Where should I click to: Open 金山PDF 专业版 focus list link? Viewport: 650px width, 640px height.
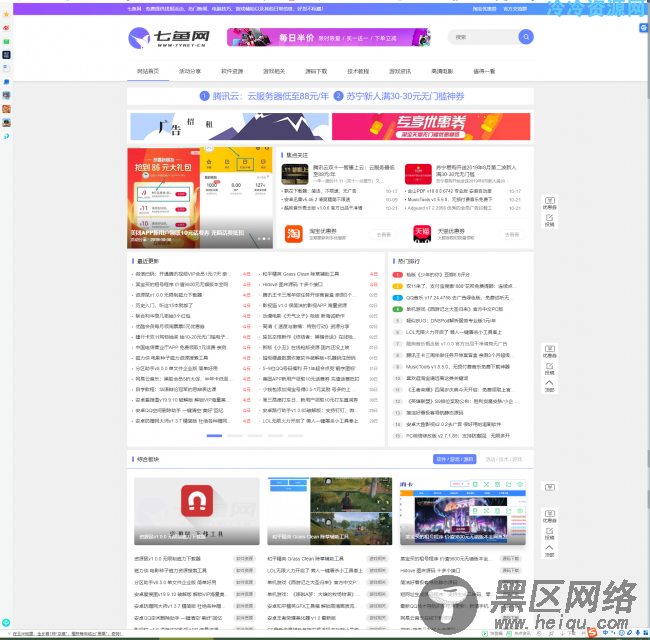pyautogui.click(x=449, y=191)
